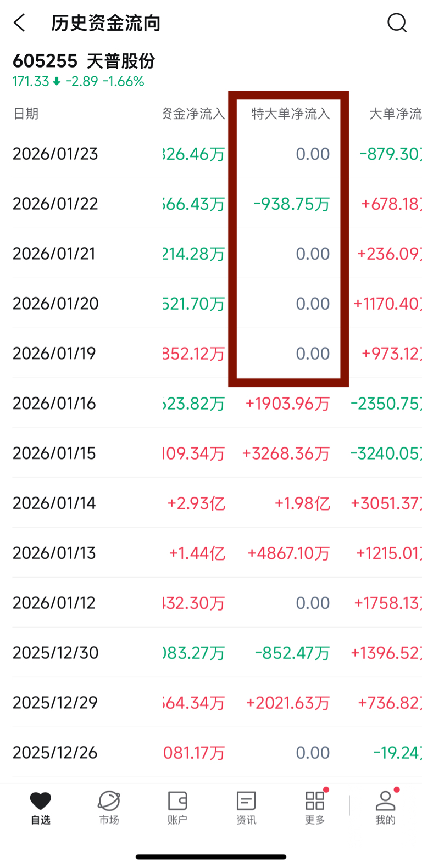Screen dimensions: 422x868
Task: Select the 2026/01/14 date row
Action: 54,503
